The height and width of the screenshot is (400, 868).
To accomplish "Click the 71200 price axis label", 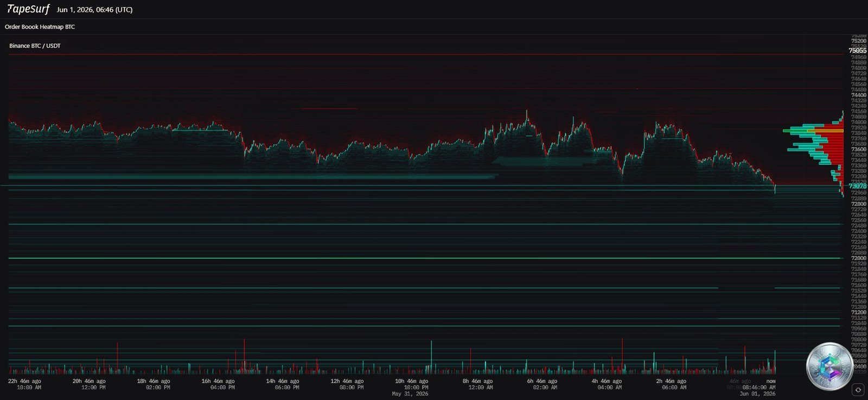I will click(x=859, y=312).
